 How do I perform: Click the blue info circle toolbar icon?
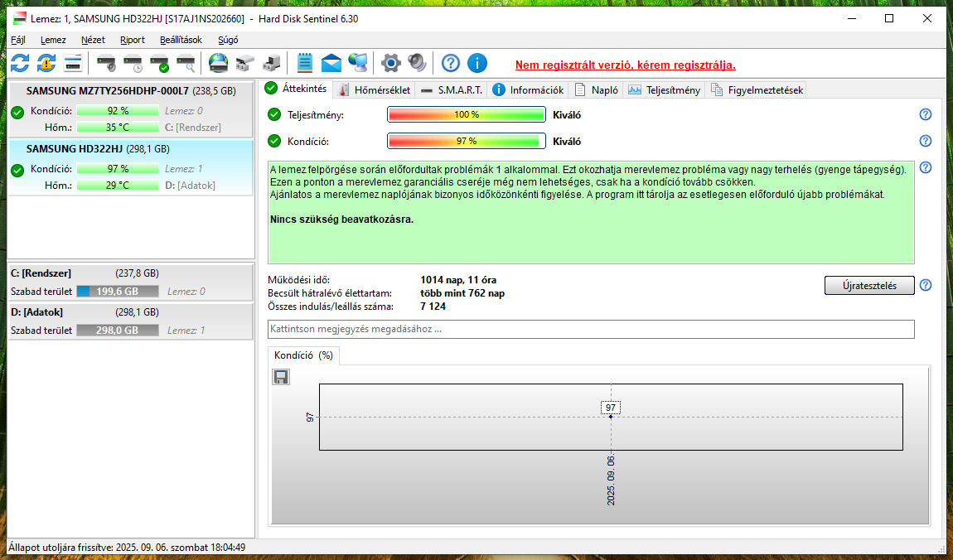click(x=477, y=63)
